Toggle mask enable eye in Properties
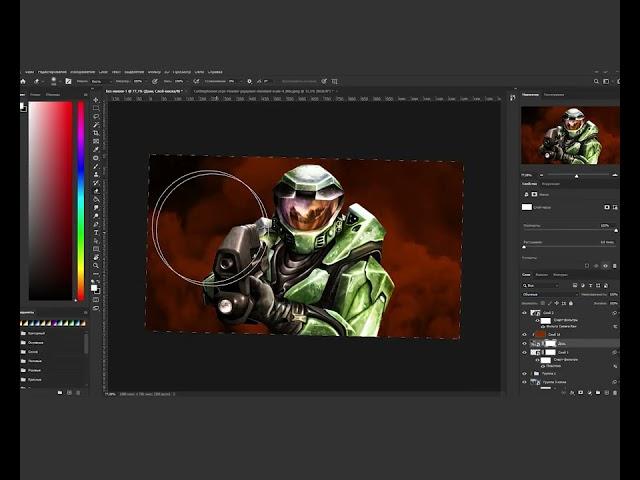Viewport: 640px width, 480px height. tap(605, 266)
